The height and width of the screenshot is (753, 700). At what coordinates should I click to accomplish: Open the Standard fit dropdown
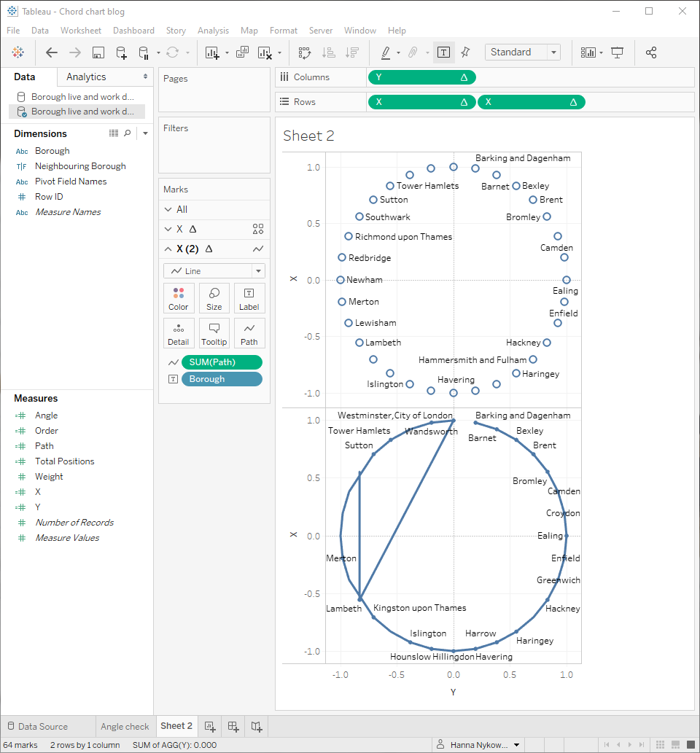coord(523,52)
